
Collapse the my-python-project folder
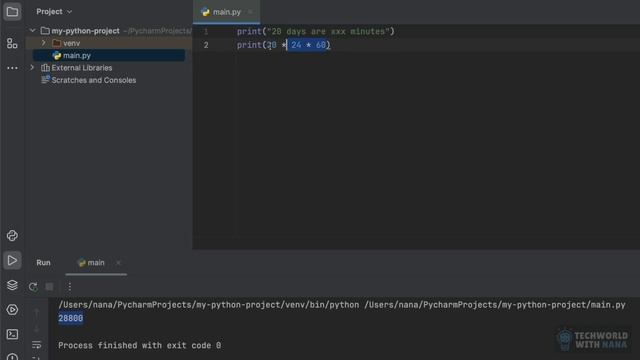coord(32,31)
